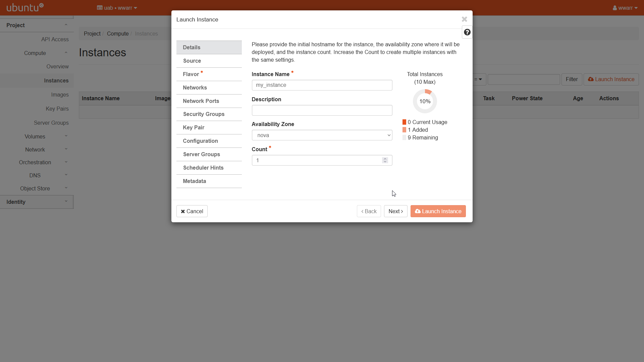Screen dimensions: 644x362
Task: Switch to the Source tab
Action: [209, 61]
